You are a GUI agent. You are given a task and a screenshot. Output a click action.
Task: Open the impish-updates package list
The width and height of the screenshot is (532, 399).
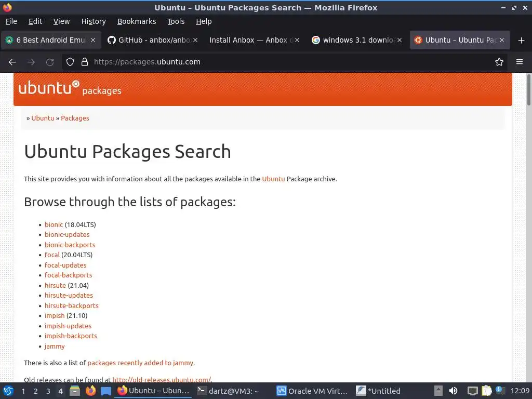pyautogui.click(x=68, y=326)
